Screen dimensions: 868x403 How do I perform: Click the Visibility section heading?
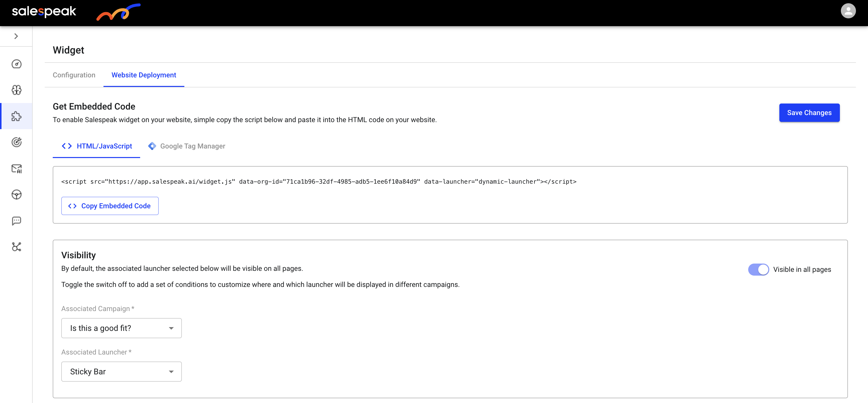[x=79, y=255]
